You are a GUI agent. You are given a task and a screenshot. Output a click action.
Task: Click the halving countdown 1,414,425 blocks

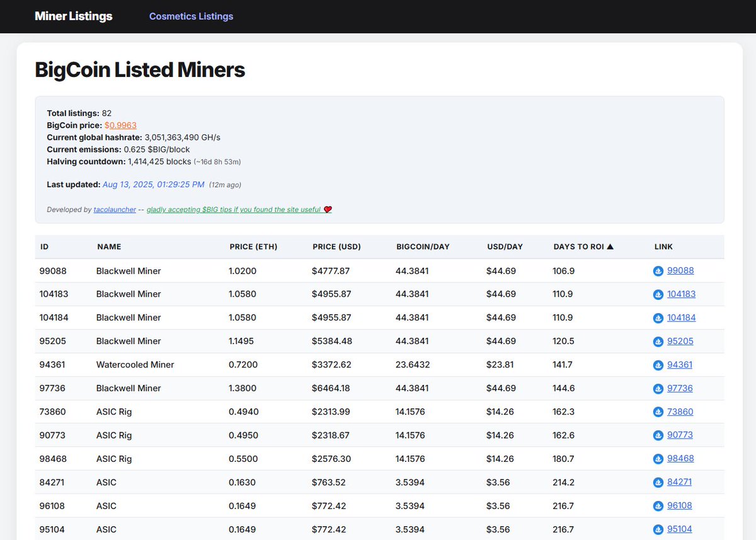coord(159,161)
